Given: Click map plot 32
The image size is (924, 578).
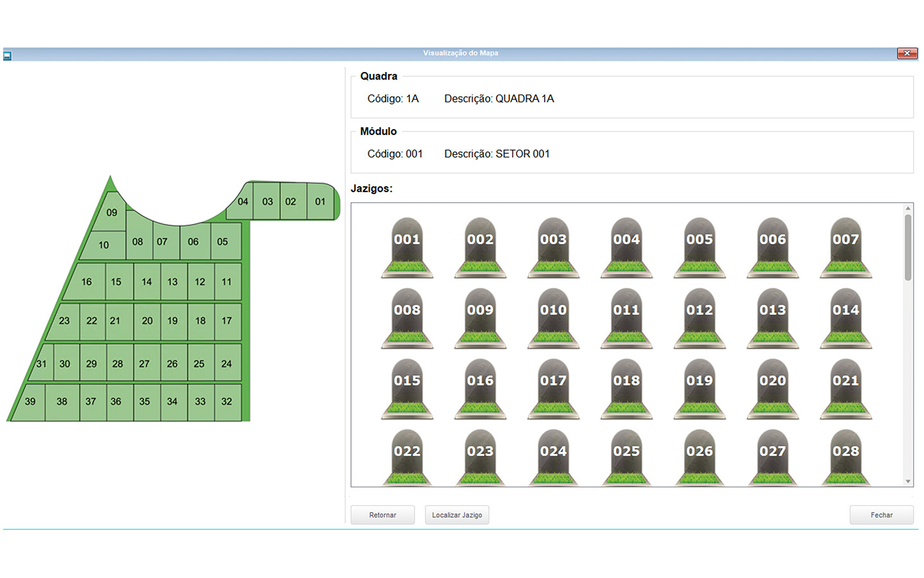Looking at the screenshot, I should (227, 402).
